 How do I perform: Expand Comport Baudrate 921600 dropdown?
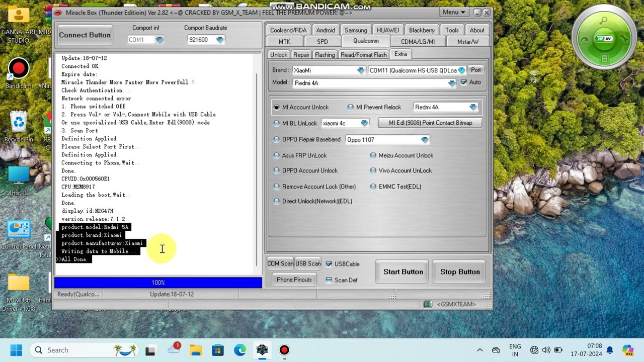pos(220,40)
